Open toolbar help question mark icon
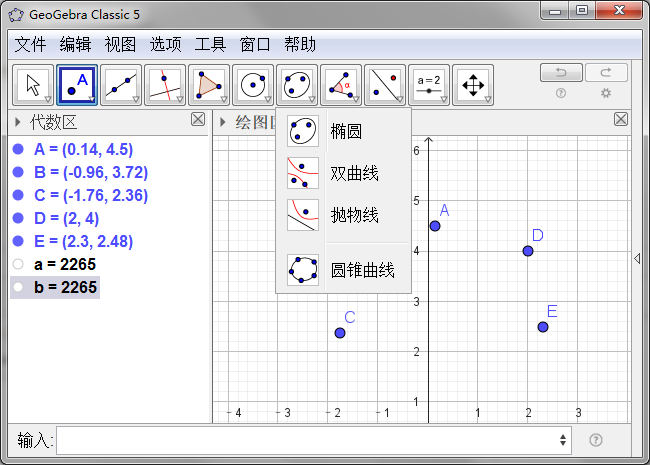The image size is (650, 465). [x=561, y=93]
